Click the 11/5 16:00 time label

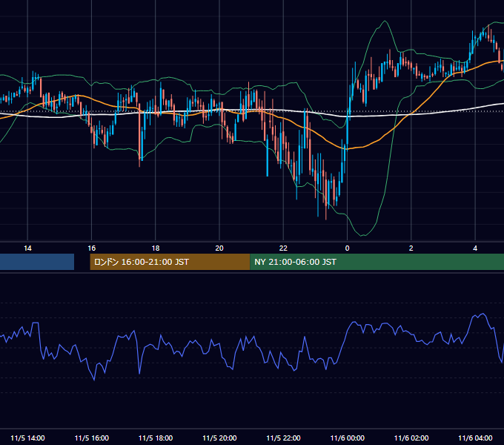(92, 438)
